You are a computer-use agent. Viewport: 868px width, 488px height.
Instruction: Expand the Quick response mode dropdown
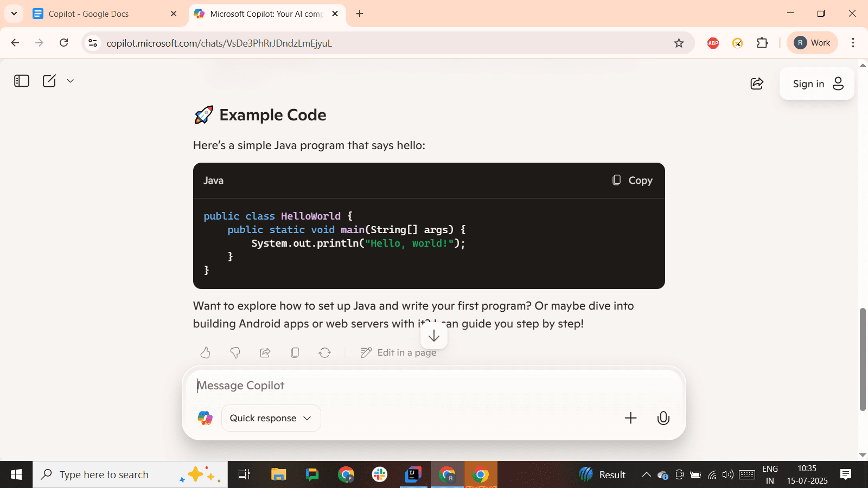pyautogui.click(x=270, y=418)
